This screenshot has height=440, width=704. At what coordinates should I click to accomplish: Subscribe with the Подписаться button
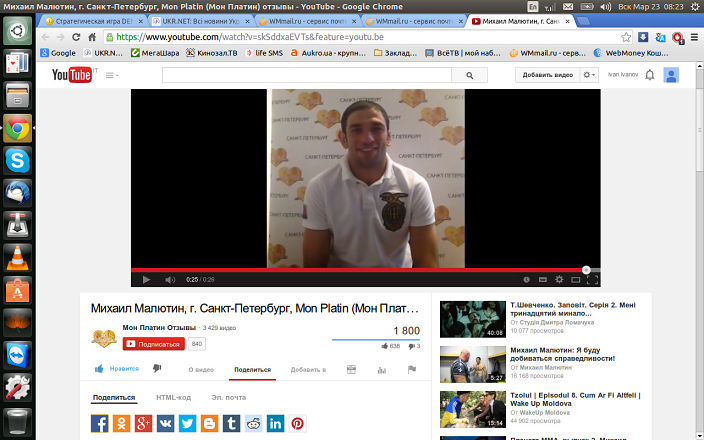point(153,344)
